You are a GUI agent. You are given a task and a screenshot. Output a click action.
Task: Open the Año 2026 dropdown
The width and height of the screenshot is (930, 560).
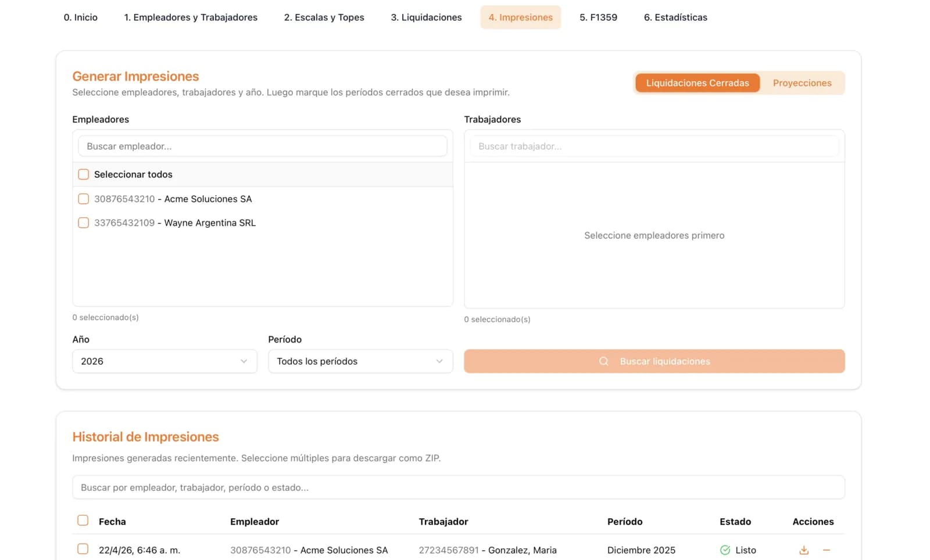(x=164, y=361)
